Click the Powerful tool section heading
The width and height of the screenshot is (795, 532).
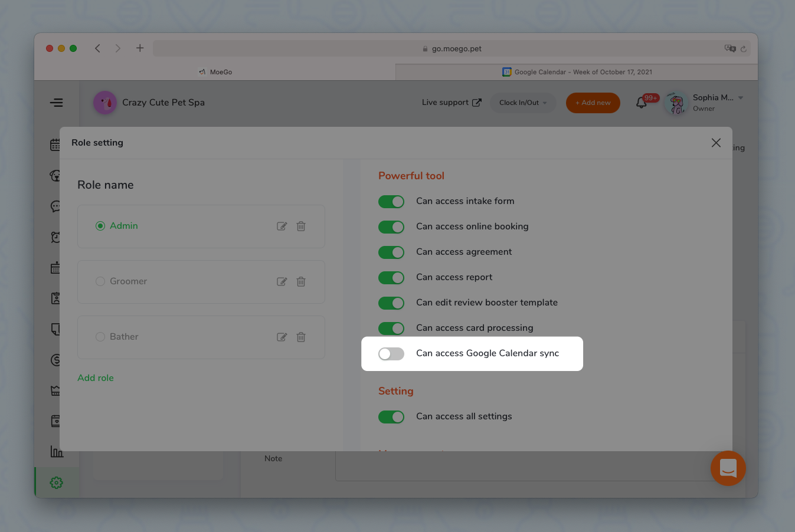(x=411, y=176)
